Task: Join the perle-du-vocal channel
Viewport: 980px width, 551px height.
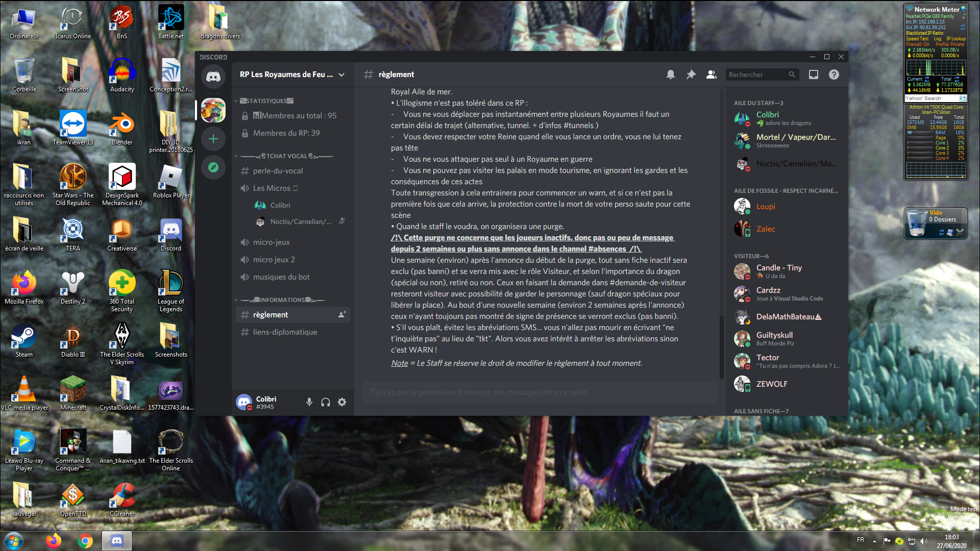Action: tap(278, 171)
